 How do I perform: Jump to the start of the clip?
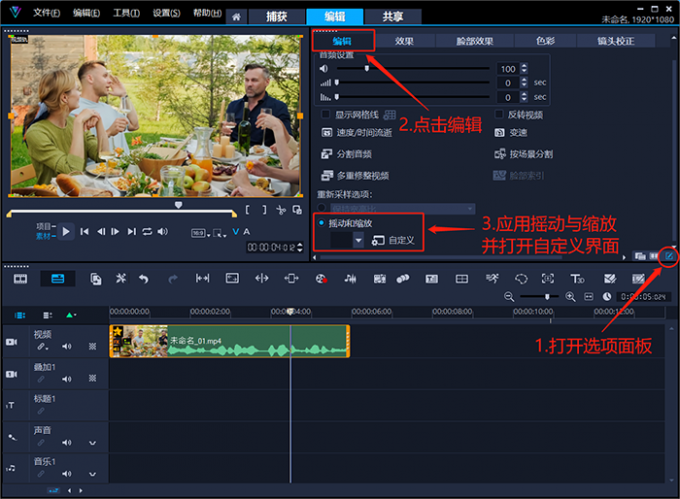[85, 232]
